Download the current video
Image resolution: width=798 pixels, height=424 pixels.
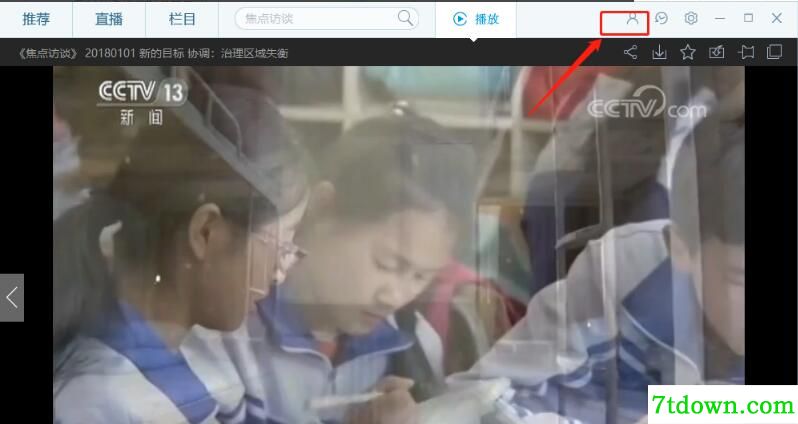659,52
